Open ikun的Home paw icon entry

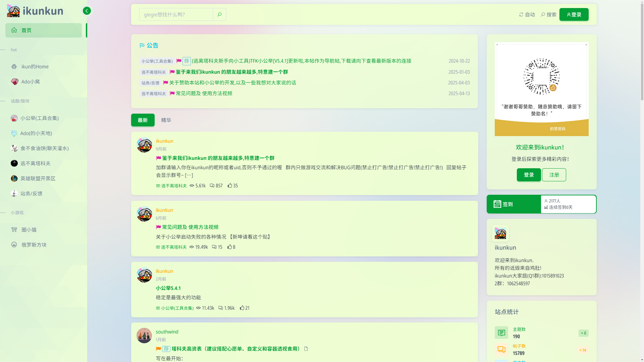coord(14,66)
